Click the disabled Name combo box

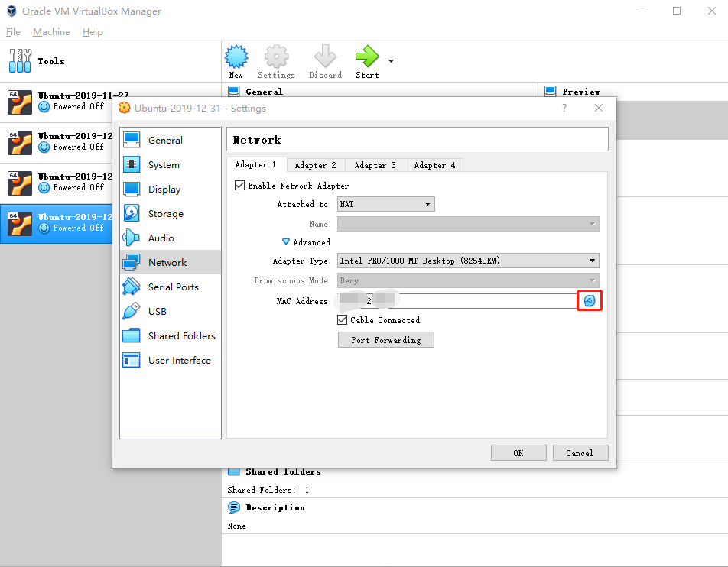point(468,224)
